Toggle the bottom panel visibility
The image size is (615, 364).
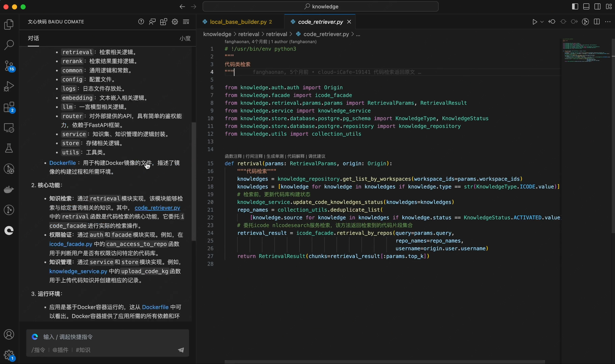586,7
